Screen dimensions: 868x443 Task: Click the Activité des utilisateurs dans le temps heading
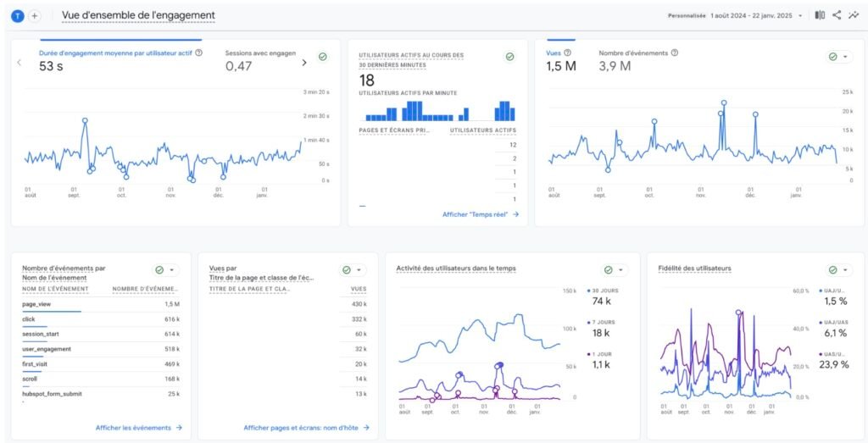coord(455,269)
